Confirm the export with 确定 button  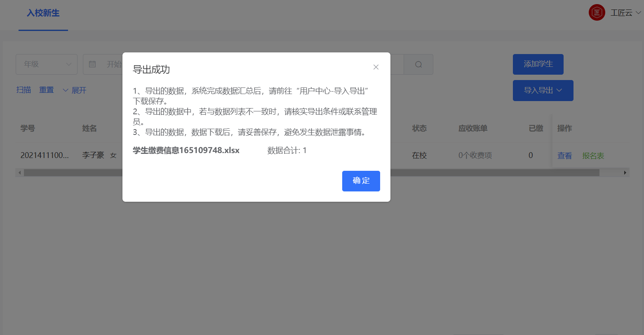coord(361,181)
